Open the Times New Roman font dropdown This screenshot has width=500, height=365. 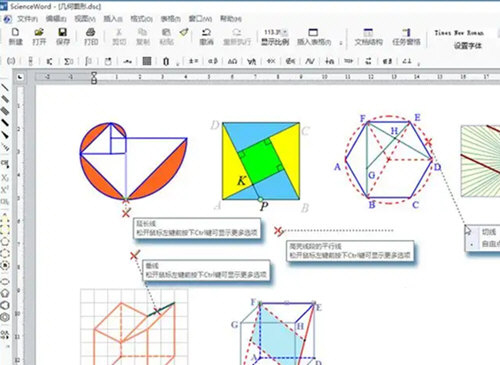click(459, 33)
